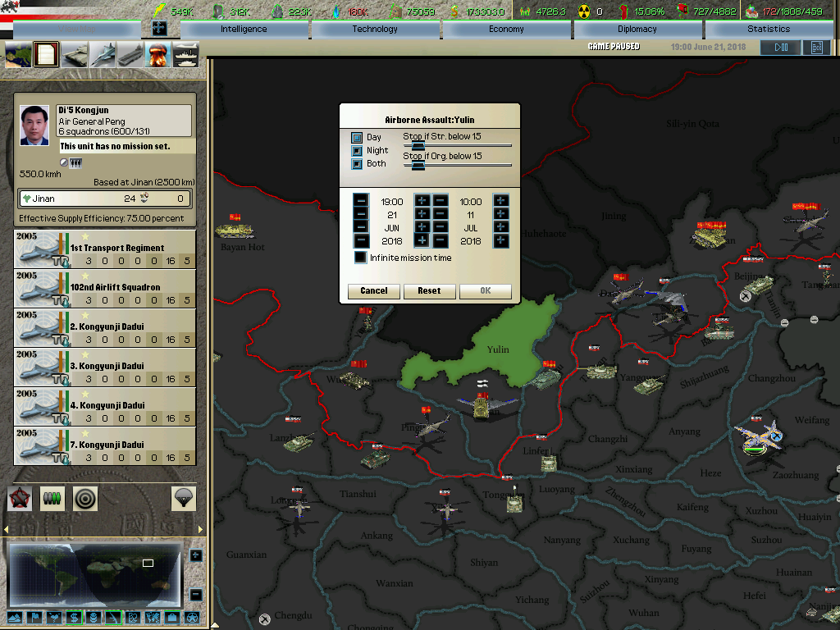Open the Technology tab

click(375, 29)
